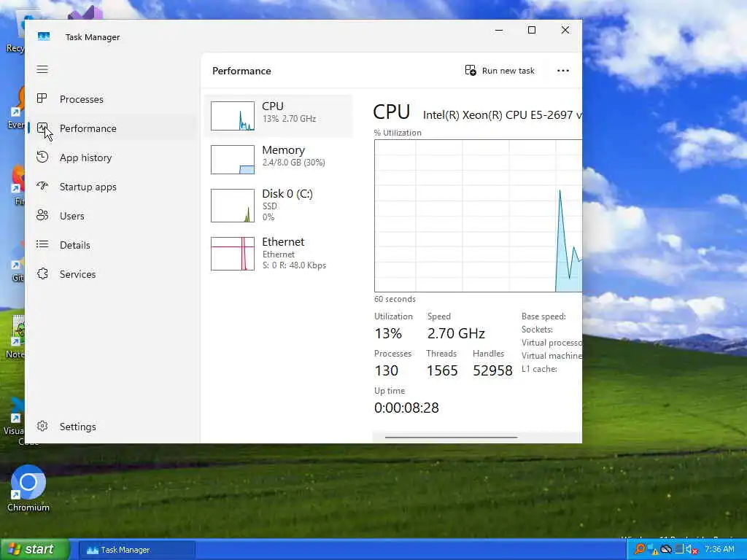Viewport: 747px width, 560px height.
Task: Click the 13% utilization value
Action: pyautogui.click(x=388, y=333)
